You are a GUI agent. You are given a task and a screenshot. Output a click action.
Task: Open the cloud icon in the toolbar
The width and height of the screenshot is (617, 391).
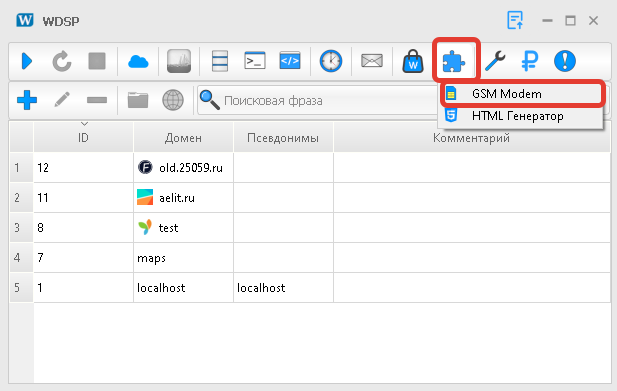[138, 61]
